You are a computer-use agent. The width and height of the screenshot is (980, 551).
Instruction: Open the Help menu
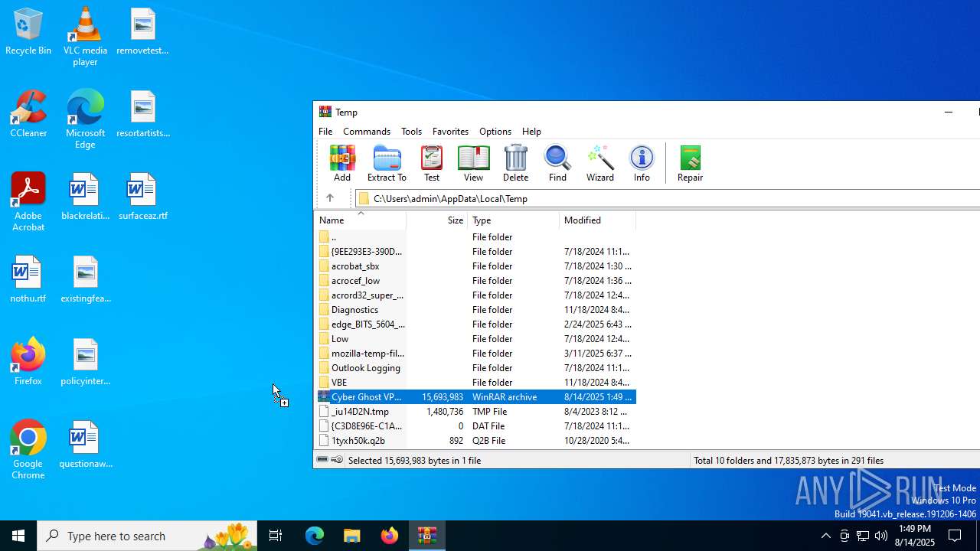[x=531, y=132]
